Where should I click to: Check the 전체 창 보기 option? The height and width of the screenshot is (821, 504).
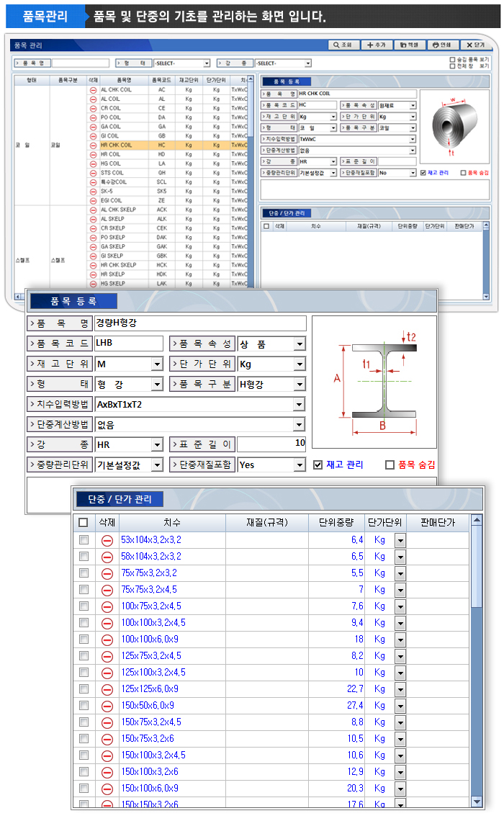pos(452,66)
